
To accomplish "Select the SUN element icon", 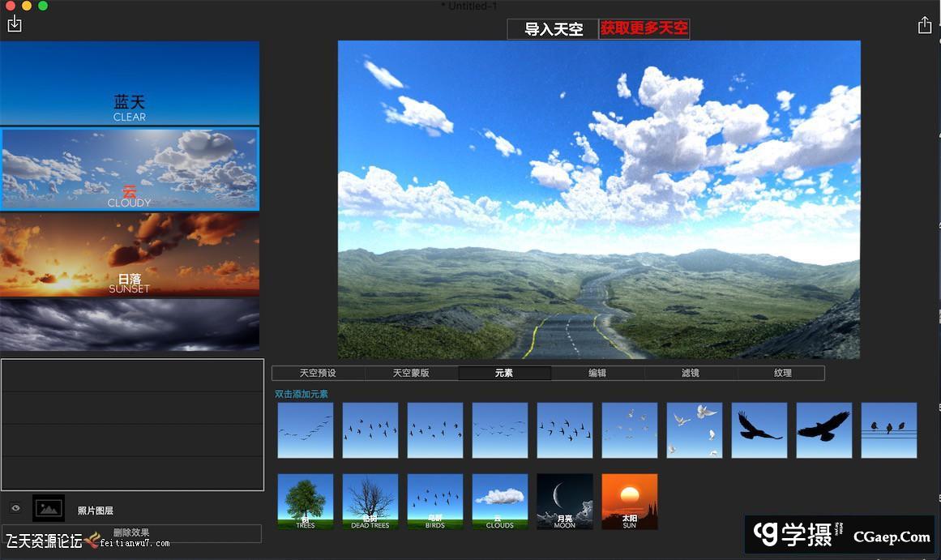I will pyautogui.click(x=630, y=500).
